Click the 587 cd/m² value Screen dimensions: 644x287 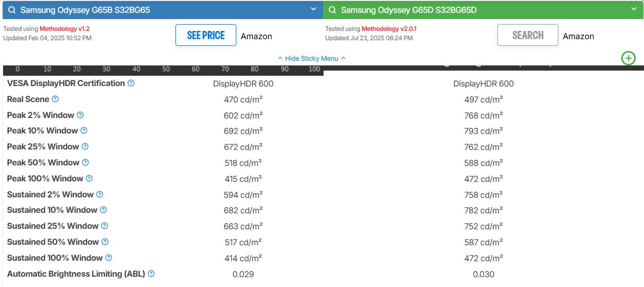click(484, 242)
